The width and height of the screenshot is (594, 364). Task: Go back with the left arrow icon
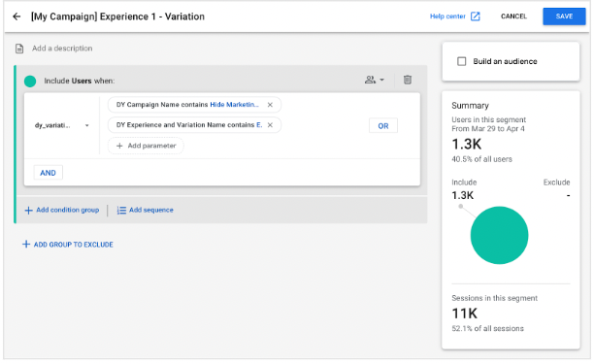[x=16, y=17]
